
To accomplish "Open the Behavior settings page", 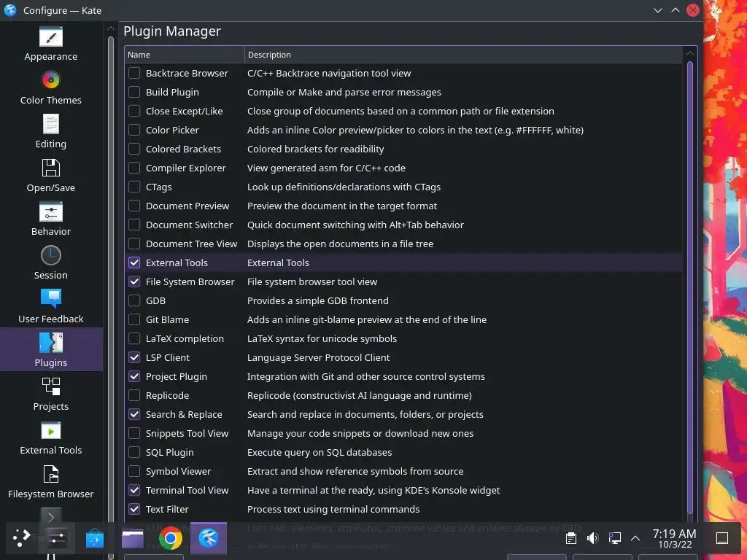I will pyautogui.click(x=51, y=219).
